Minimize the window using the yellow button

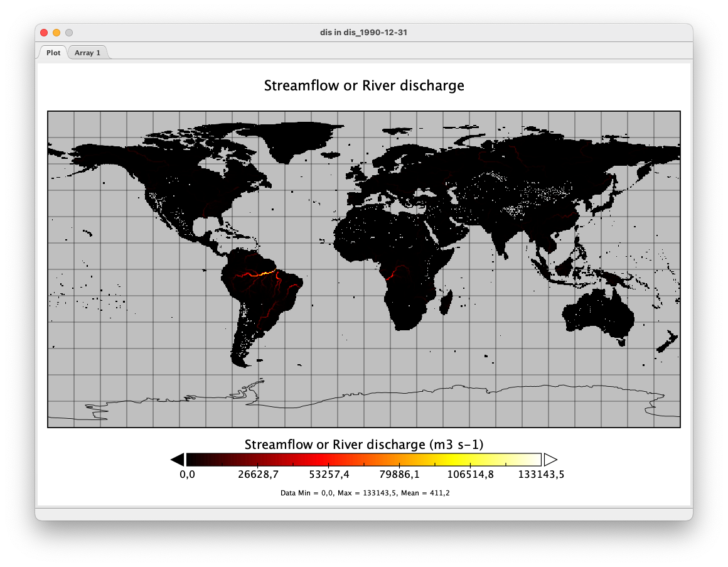click(56, 33)
